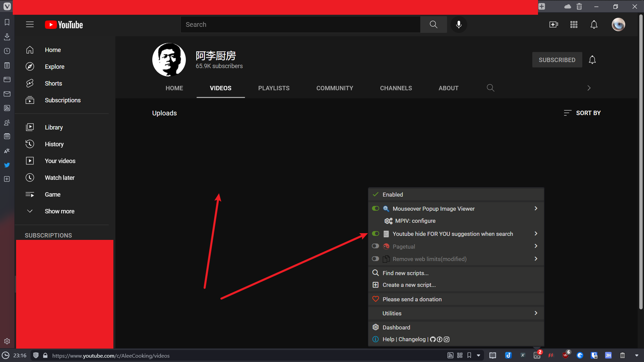Click the SUBSCRIBED button
The image size is (644, 362).
pos(557,60)
